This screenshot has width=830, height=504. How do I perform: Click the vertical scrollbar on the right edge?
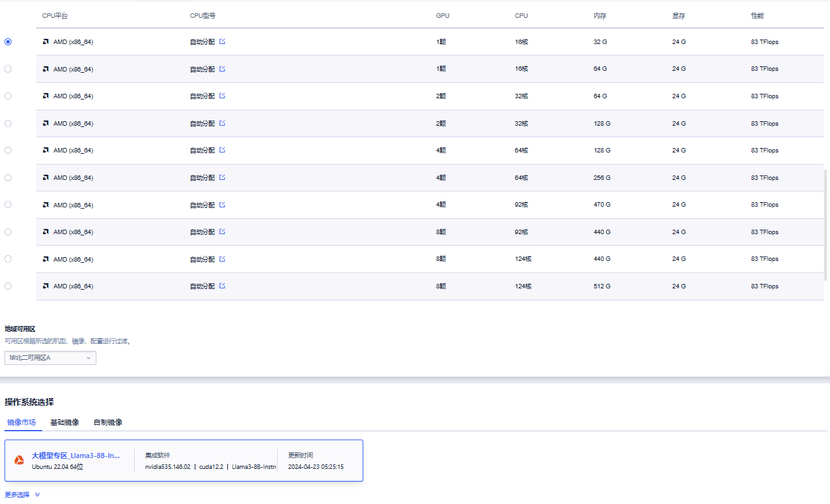(x=826, y=223)
